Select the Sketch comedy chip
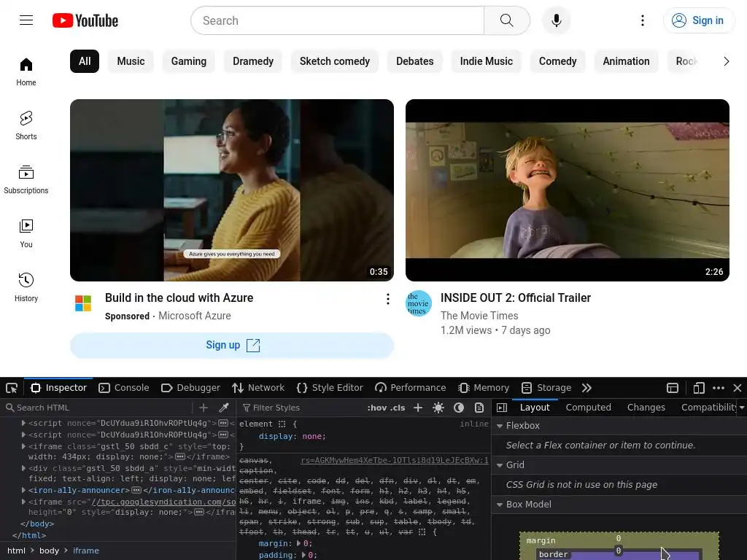 click(x=334, y=61)
